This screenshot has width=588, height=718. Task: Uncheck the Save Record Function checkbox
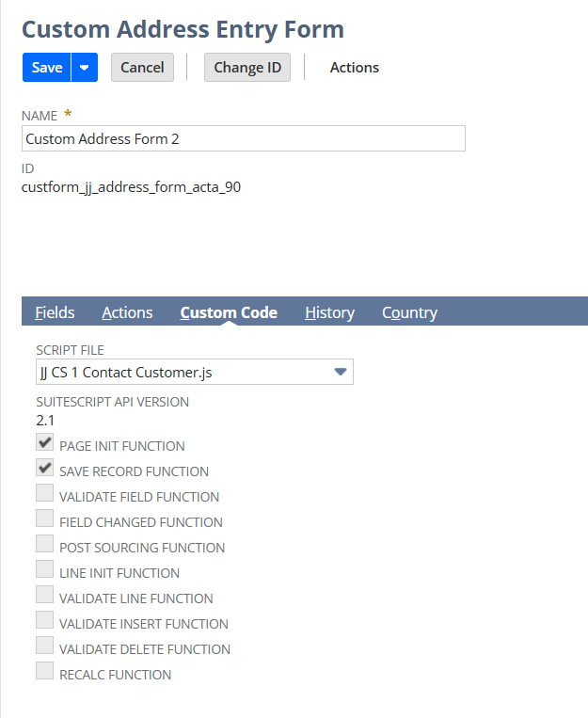pos(44,468)
